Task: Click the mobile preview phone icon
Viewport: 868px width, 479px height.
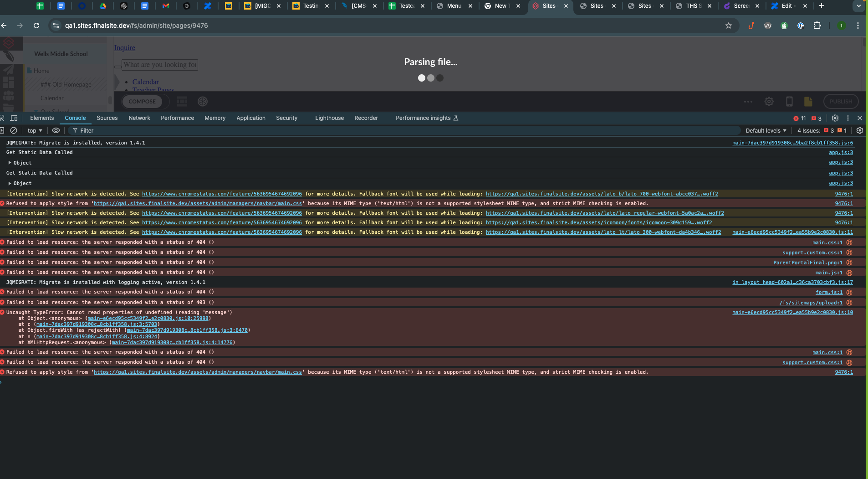Action: [789, 102]
